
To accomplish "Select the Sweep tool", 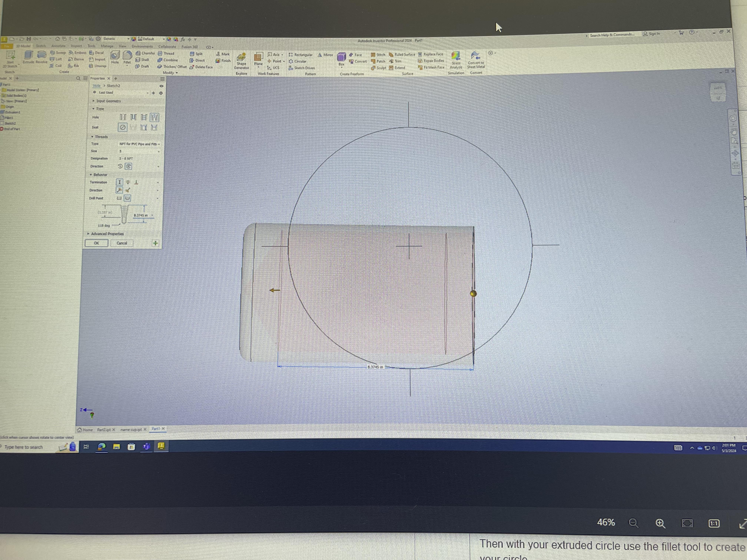I will click(x=58, y=53).
